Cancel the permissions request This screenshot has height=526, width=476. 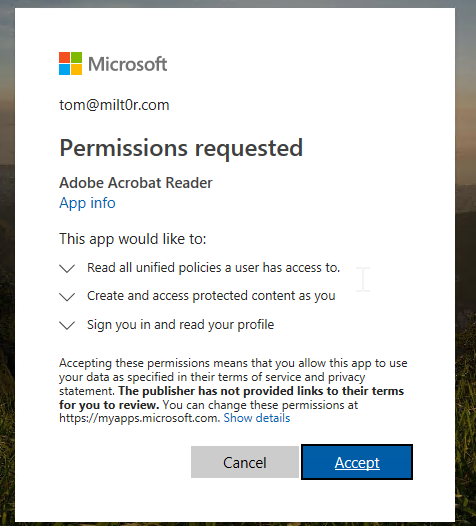pos(245,462)
